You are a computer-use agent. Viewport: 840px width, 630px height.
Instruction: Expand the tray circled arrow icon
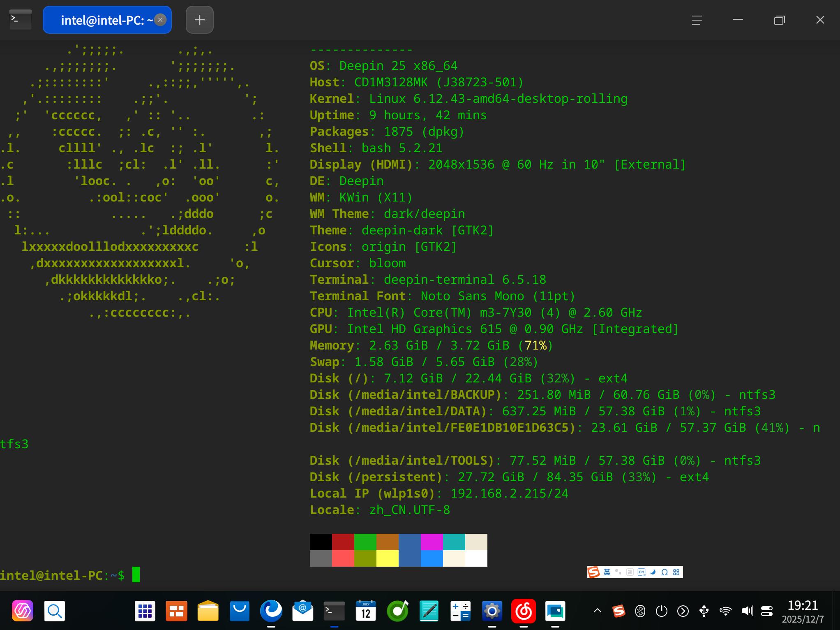coord(683,611)
